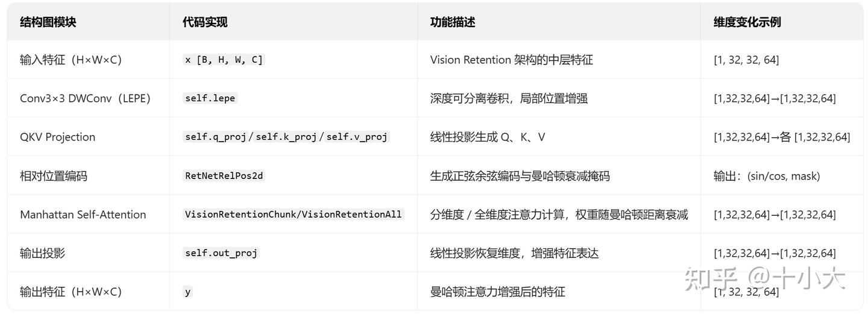Select the RetNetRelPos2d code cell

[224, 175]
